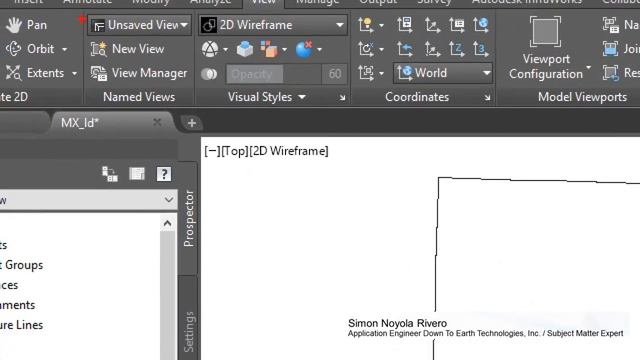Click the UCS rotate X icon

point(366,49)
